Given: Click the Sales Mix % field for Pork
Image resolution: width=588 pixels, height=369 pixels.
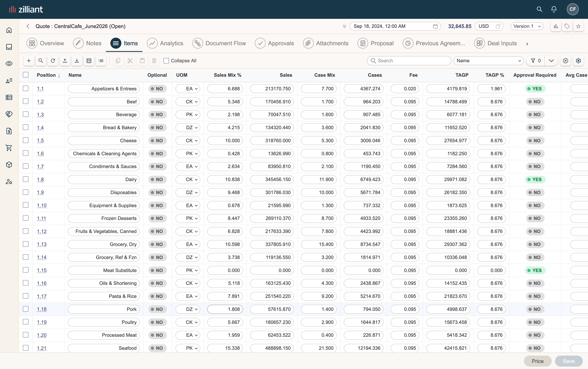Looking at the screenshot, I should click(x=225, y=309).
